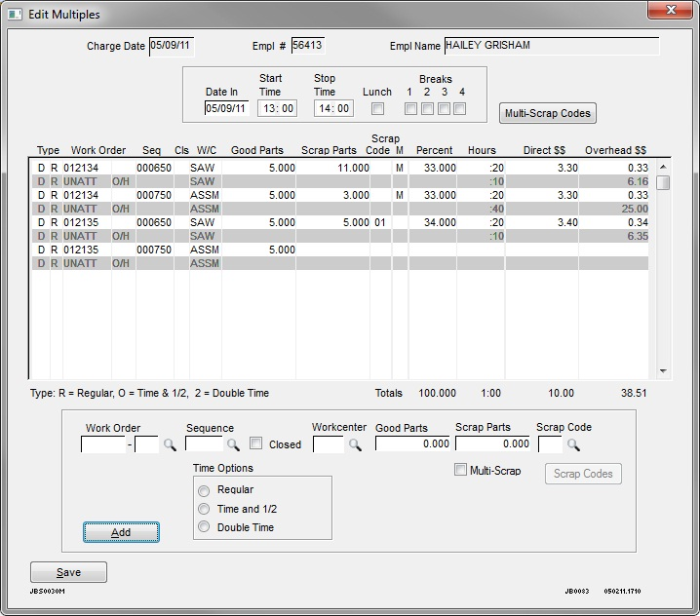Viewport: 700px width, 616px height.
Task: Open Workcenter lookup magnifier
Action: (355, 444)
